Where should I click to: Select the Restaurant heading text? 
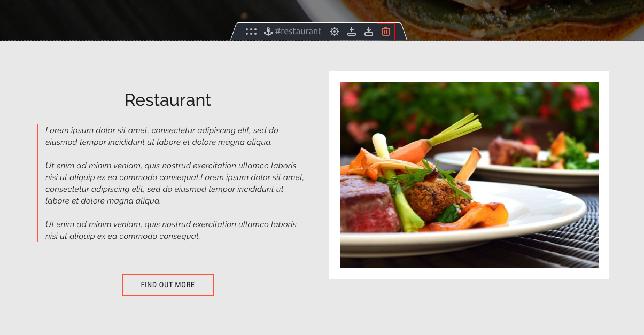coord(168,100)
